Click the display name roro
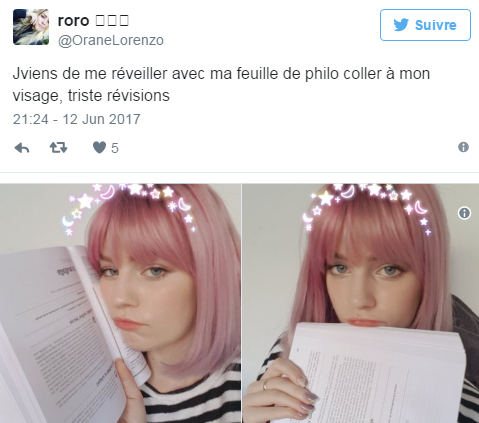This screenshot has height=423, width=479. coord(73,21)
